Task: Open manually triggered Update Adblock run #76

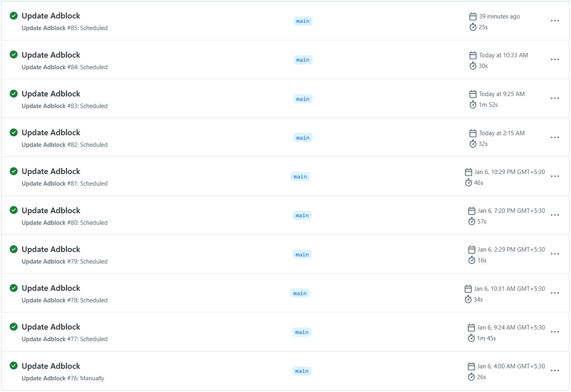Action: (x=51, y=366)
